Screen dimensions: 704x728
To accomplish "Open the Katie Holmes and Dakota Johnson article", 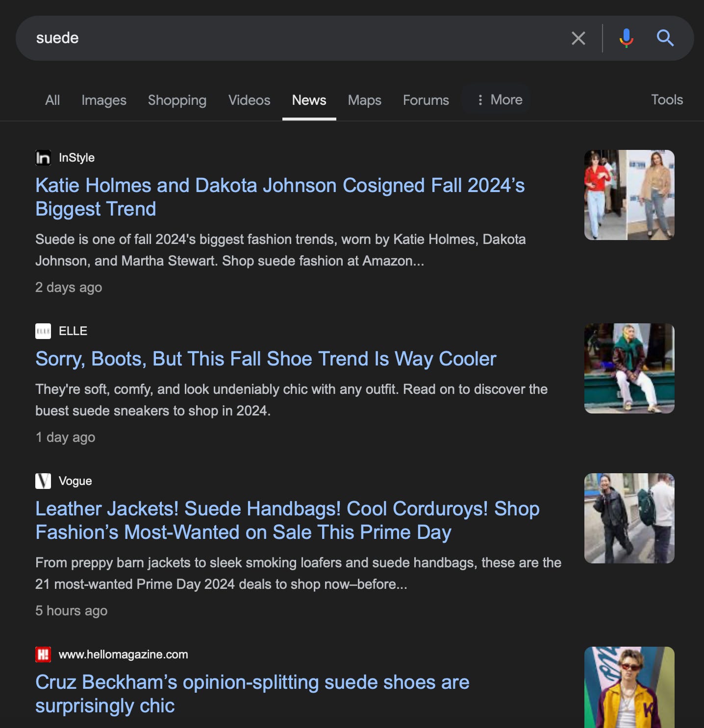I will click(280, 197).
